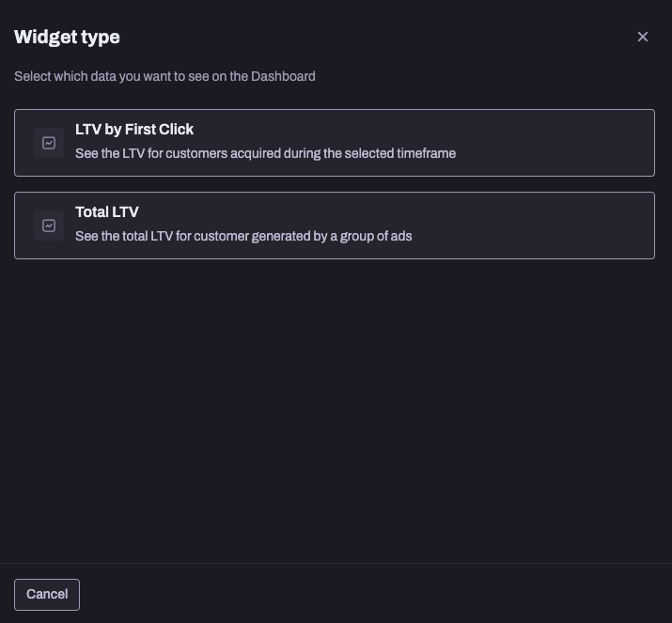Click 'First Click' in the first option title
The image size is (672, 623).
click(159, 130)
